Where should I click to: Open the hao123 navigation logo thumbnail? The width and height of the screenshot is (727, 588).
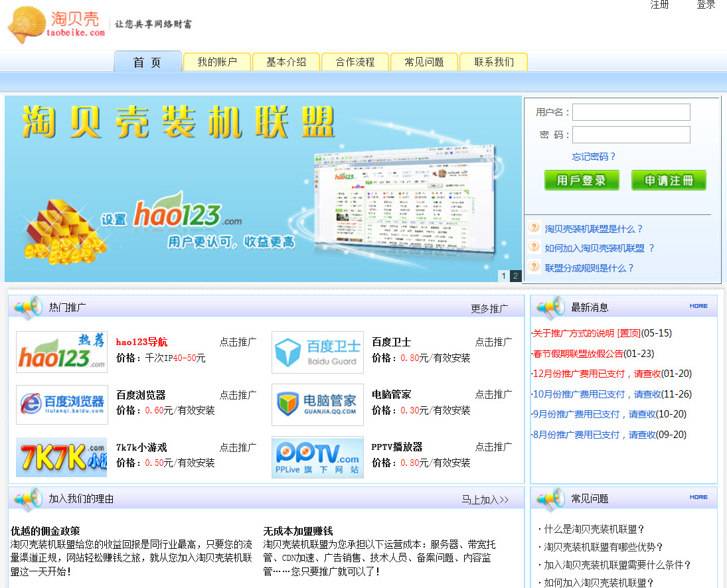click(62, 352)
